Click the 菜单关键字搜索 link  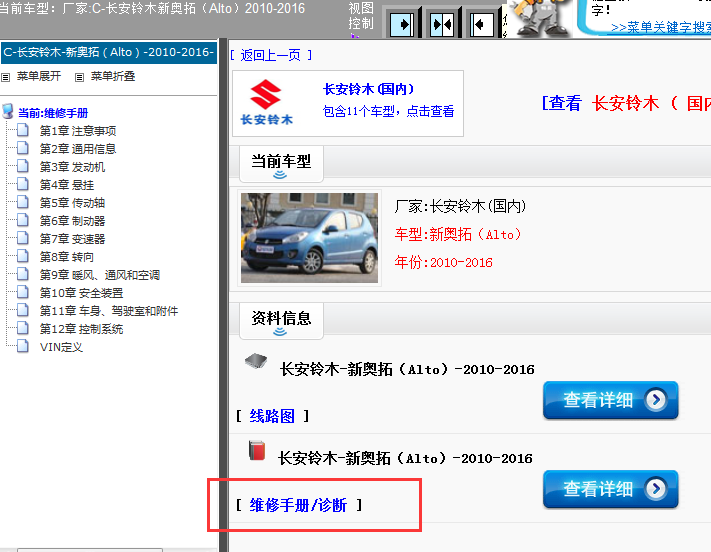click(x=661, y=27)
